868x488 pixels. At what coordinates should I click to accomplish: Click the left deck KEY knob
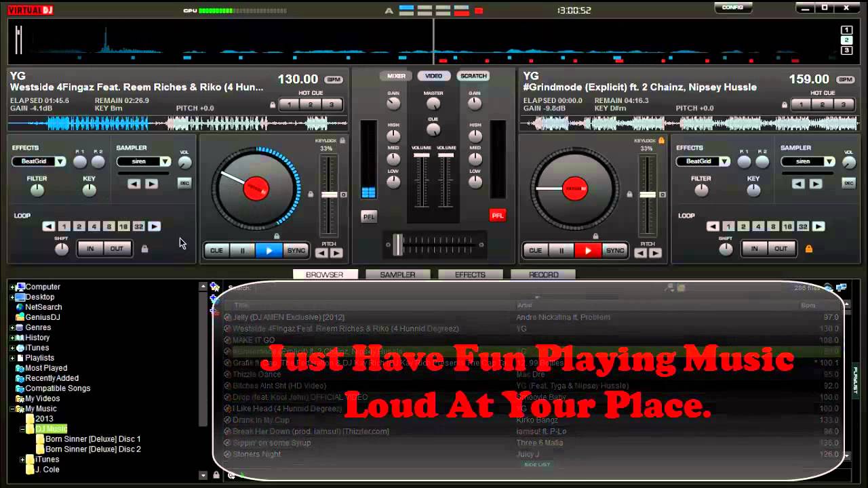[x=89, y=190]
